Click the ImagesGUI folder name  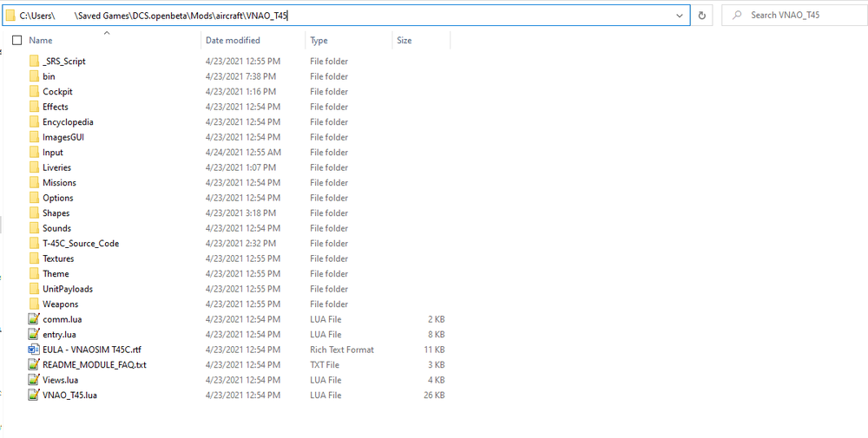point(63,137)
